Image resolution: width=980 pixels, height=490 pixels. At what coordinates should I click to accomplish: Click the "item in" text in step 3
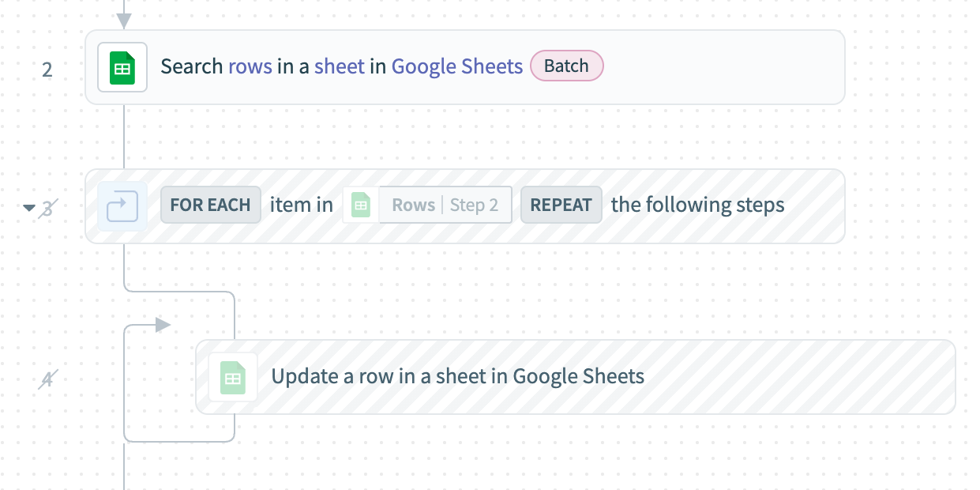tap(301, 205)
